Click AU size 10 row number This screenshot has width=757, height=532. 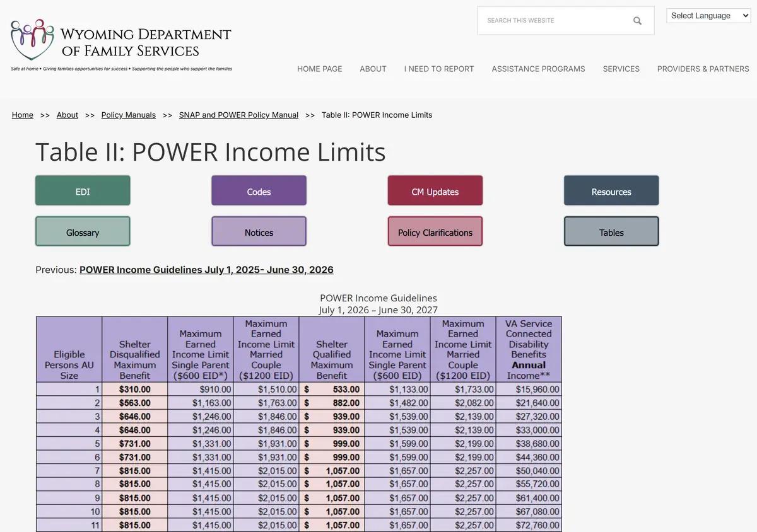69,512
